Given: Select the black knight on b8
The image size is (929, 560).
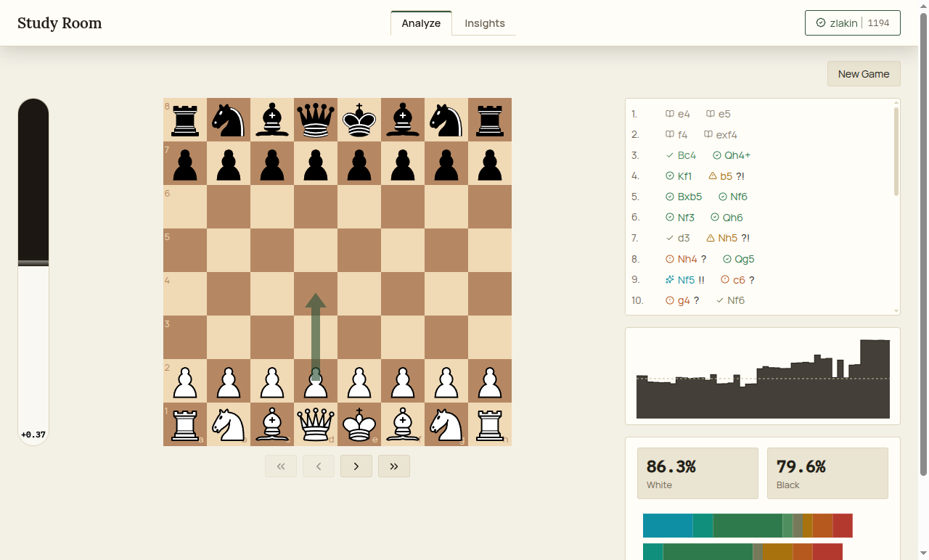Looking at the screenshot, I should tap(229, 120).
